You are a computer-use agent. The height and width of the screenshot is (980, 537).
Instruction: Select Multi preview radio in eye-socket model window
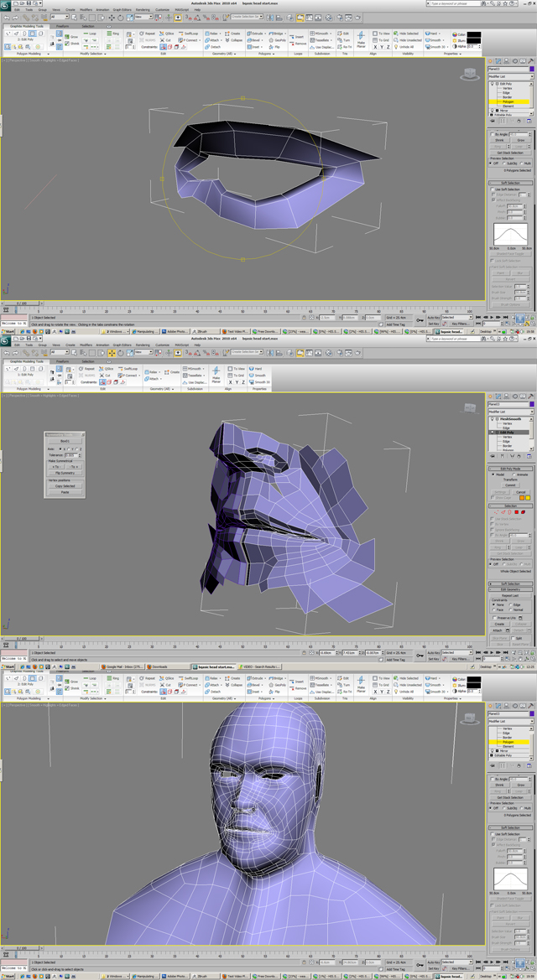pyautogui.click(x=521, y=163)
